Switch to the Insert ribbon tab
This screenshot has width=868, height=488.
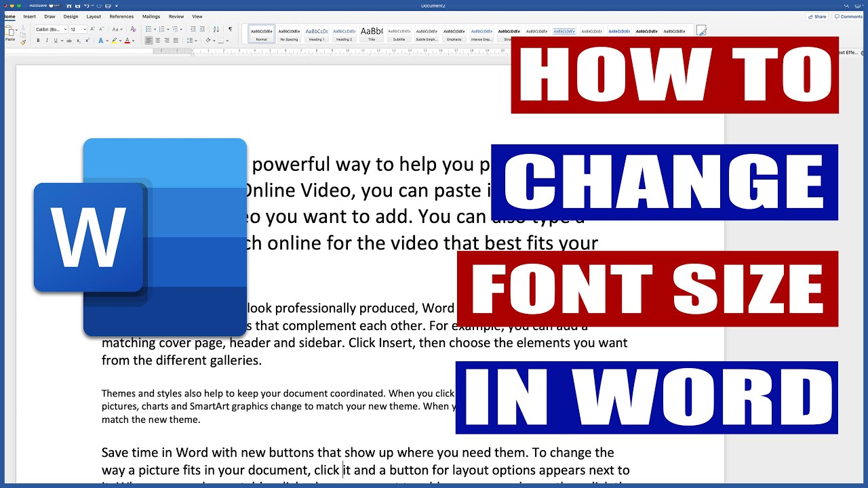coord(30,16)
